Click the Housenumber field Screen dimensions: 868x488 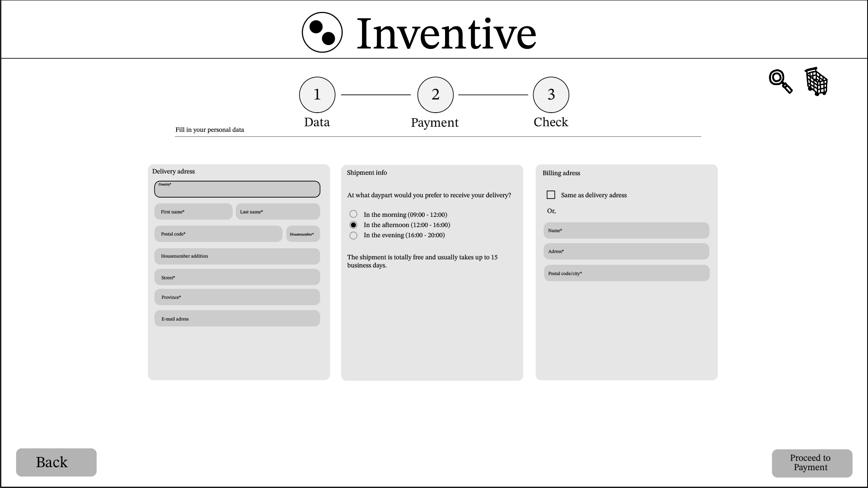point(302,233)
